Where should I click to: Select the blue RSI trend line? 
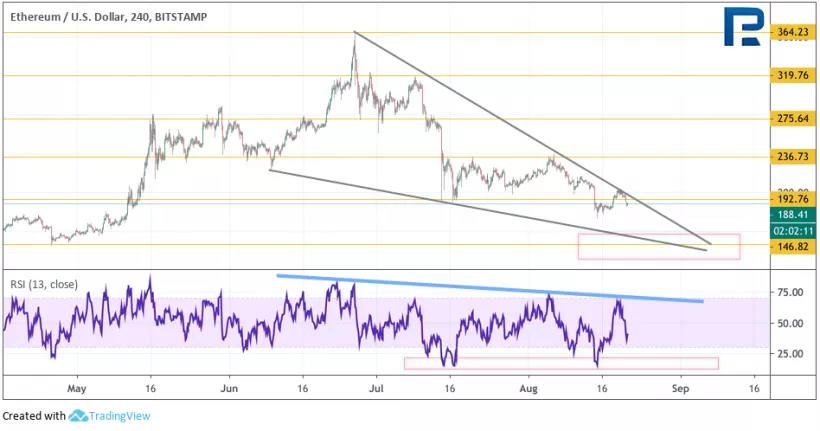click(490, 287)
